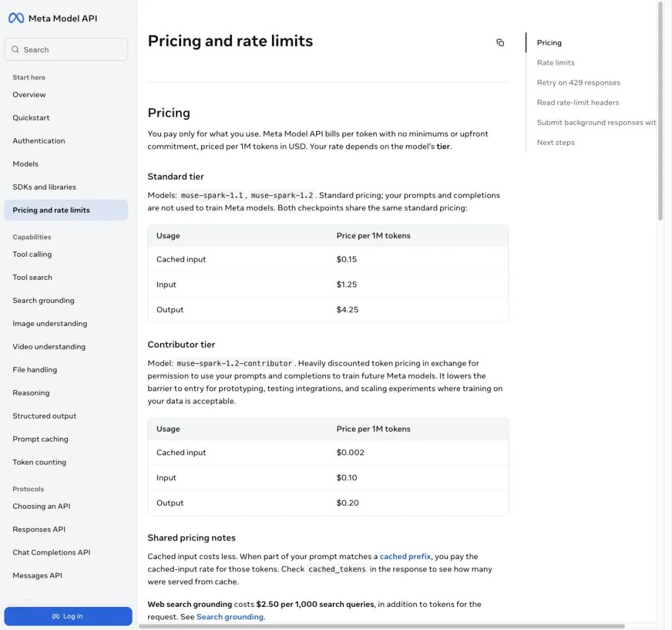
Task: Jump to Next steps in the table of contents
Action: point(556,142)
